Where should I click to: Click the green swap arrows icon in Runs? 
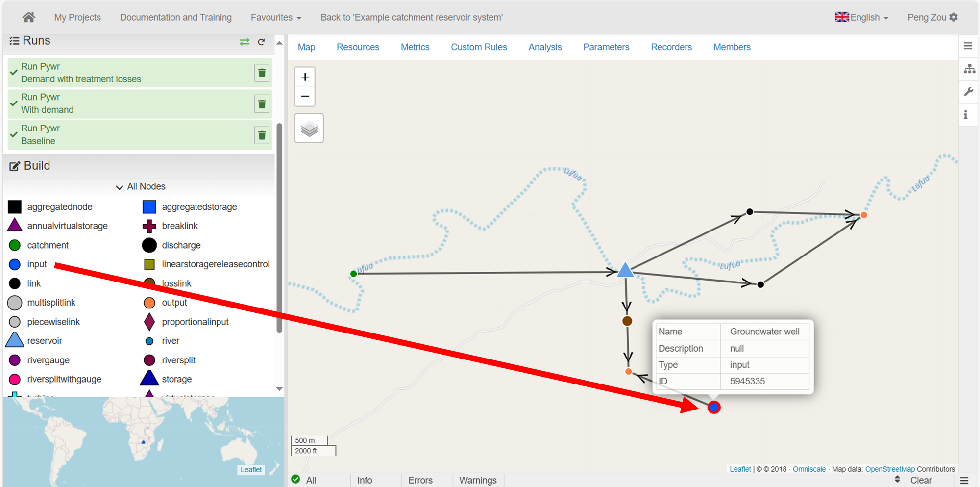coord(245,42)
